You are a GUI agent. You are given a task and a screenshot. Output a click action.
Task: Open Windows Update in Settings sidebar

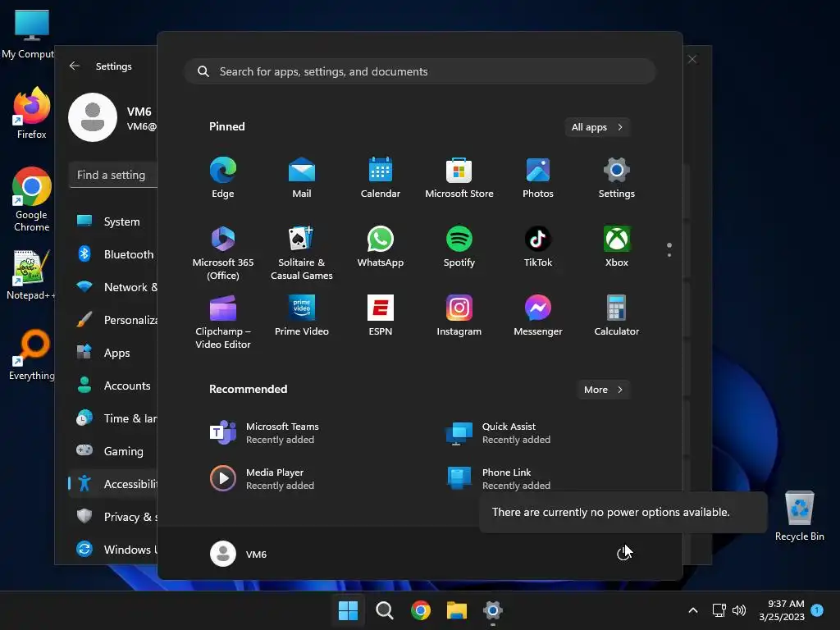pyautogui.click(x=113, y=549)
